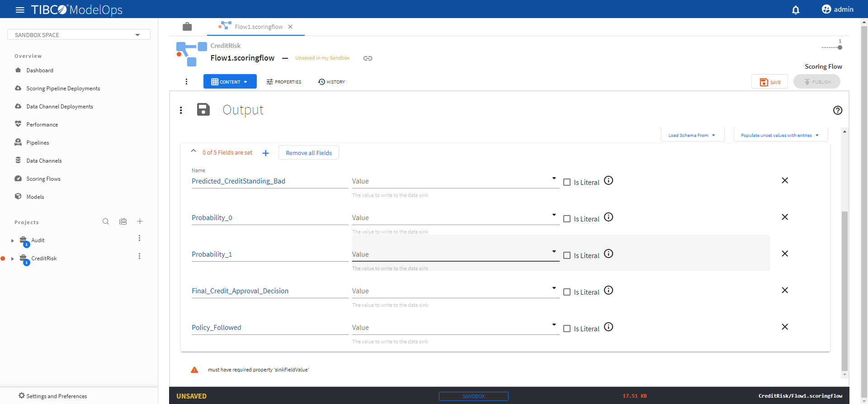Remove the Final_Credit_Approval_Decision field
Screen dimensions: 868x404
coord(785,290)
